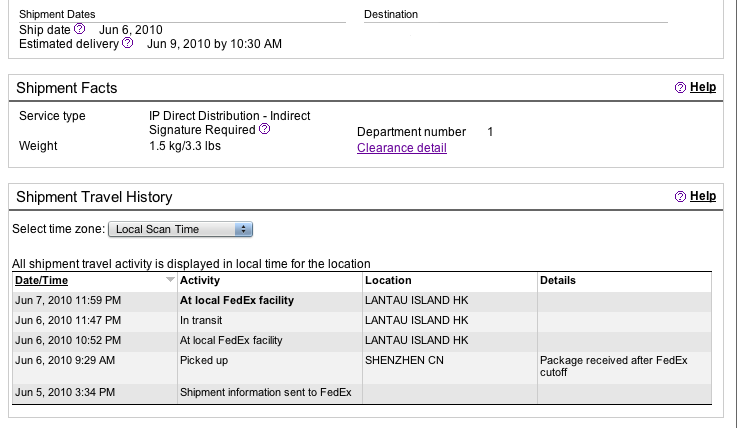Open the Shipment Travel History Help link

point(703,196)
